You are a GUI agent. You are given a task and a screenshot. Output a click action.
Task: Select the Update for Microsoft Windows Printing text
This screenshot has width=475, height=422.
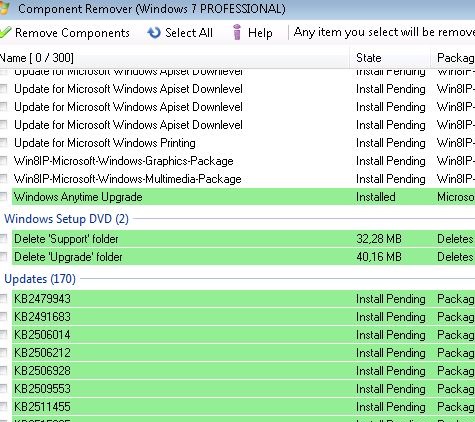pyautogui.click(x=105, y=143)
